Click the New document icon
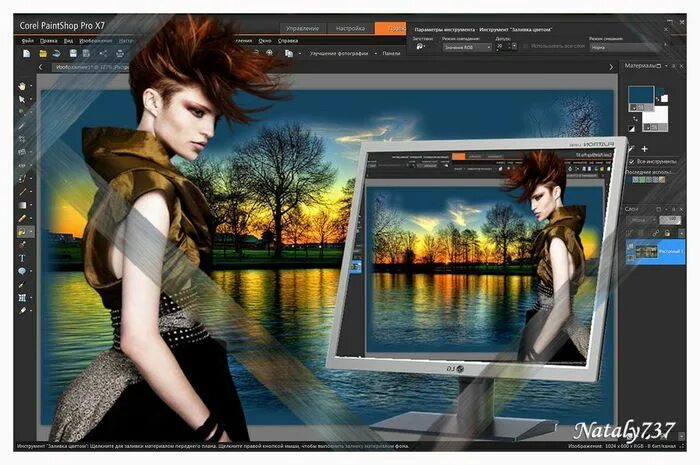The image size is (700, 465). point(27,54)
